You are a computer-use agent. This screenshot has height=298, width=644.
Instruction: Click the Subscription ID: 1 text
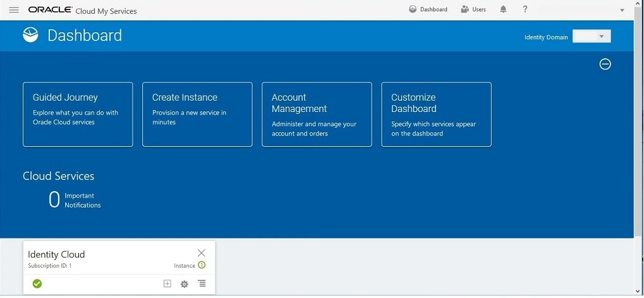[x=50, y=266]
